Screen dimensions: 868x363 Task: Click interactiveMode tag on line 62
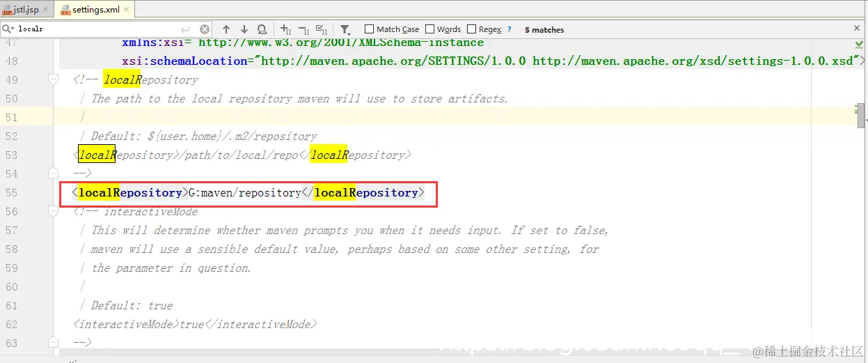tap(126, 325)
